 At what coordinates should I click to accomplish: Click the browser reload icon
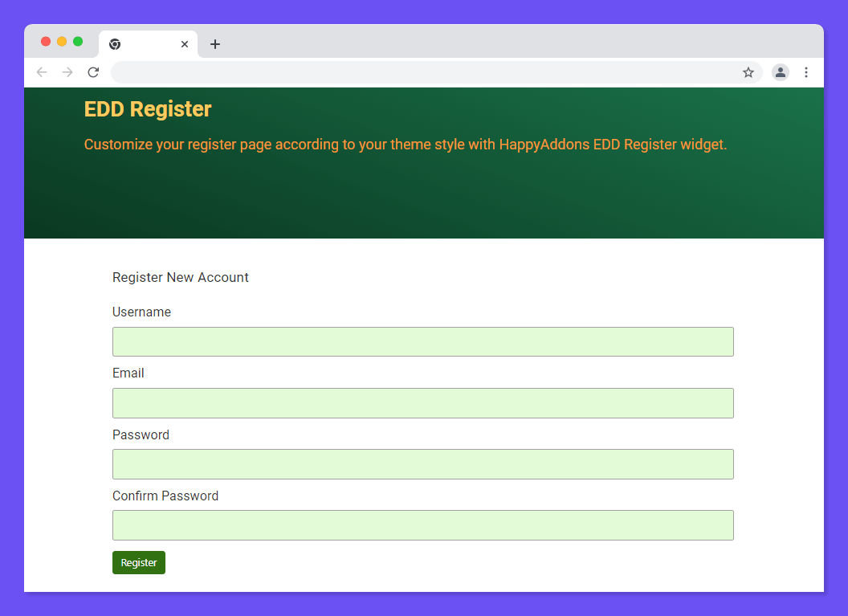pyautogui.click(x=93, y=72)
